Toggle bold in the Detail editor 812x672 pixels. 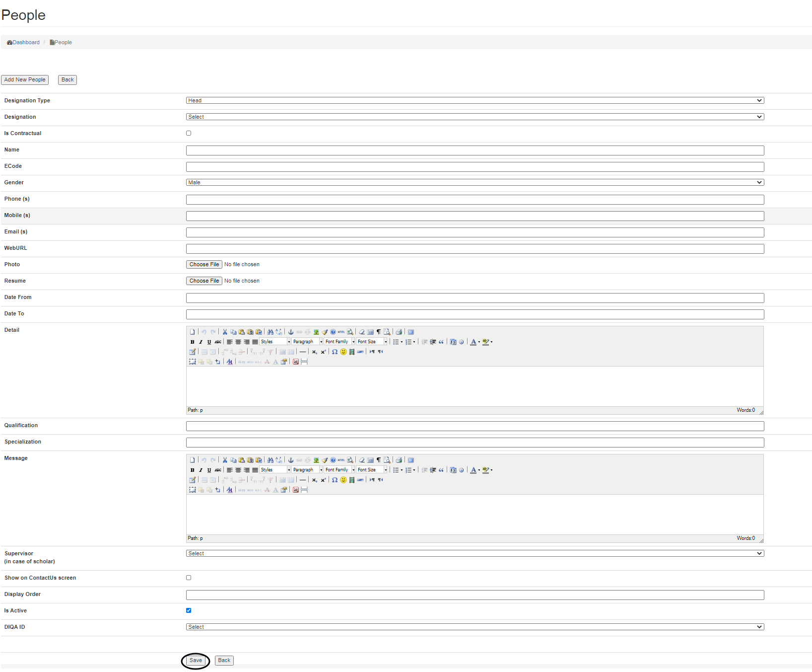coord(193,342)
